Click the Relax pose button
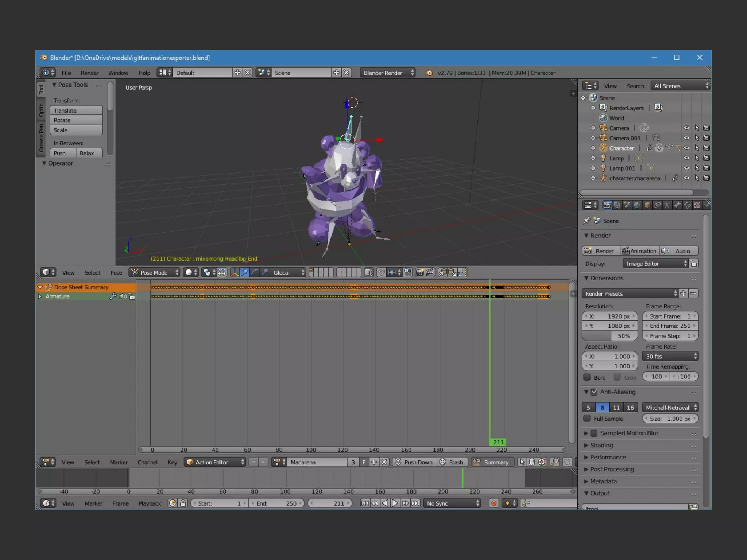The width and height of the screenshot is (747, 560). click(x=89, y=153)
